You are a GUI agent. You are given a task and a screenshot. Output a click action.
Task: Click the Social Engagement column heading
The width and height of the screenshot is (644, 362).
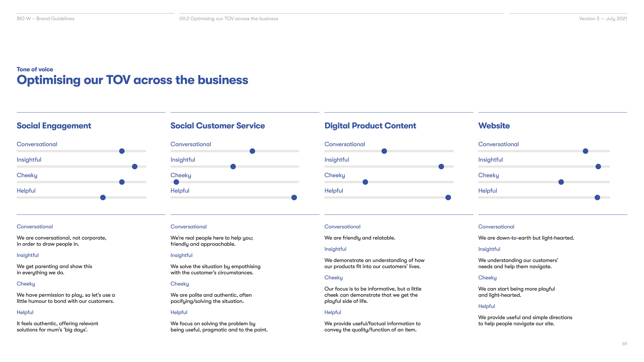coord(54,126)
